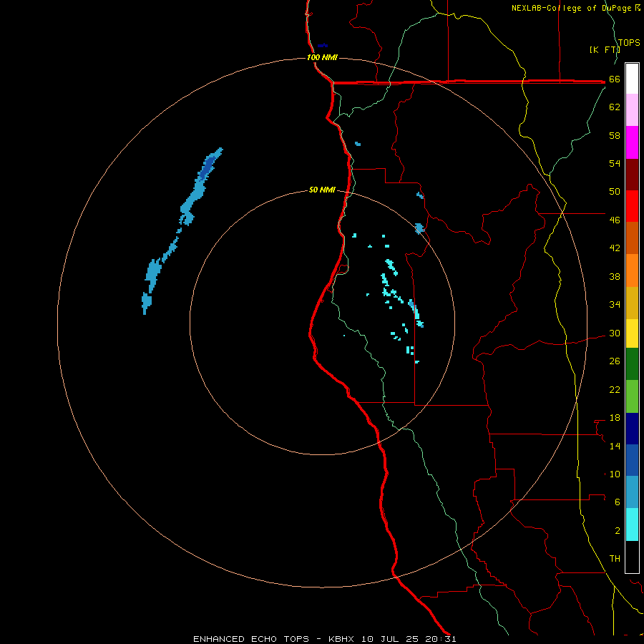Click the KBHX station identifier in caption
644x644 pixels.
(x=341, y=639)
